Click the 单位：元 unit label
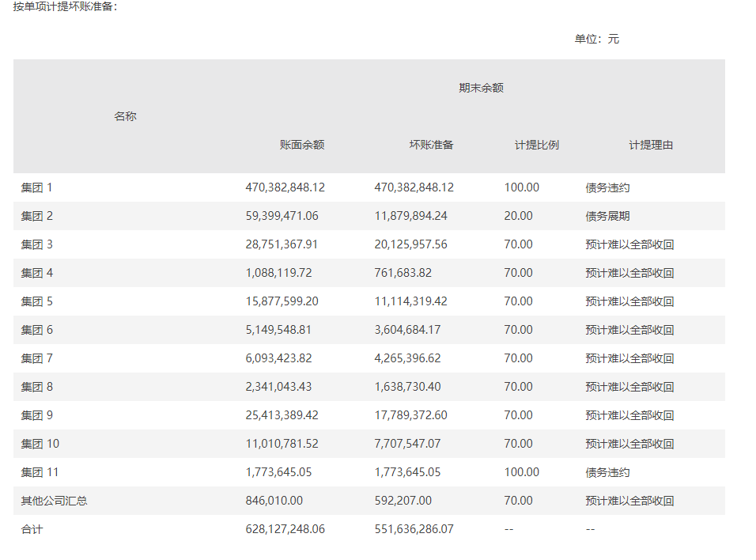This screenshot has height=560, width=756. coord(597,39)
